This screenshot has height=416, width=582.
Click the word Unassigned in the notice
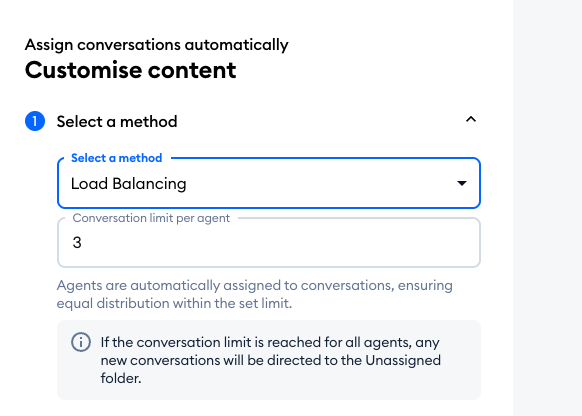(403, 360)
